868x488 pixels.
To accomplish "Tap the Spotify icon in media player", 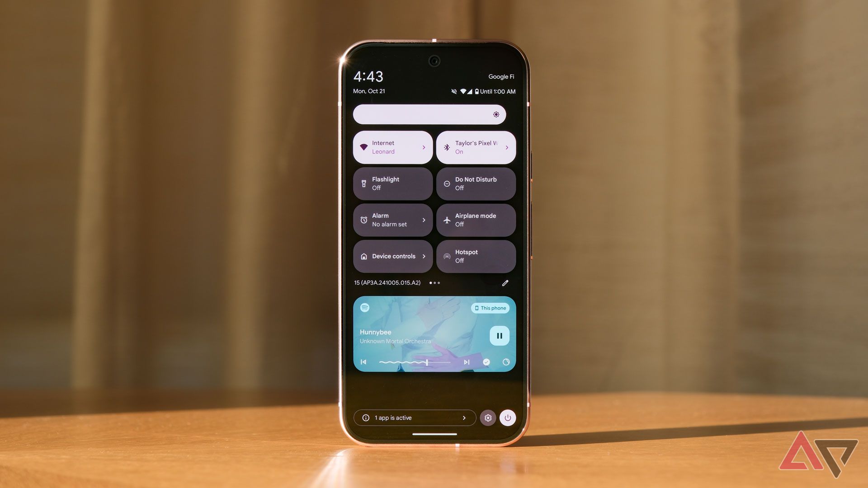I will (x=365, y=307).
